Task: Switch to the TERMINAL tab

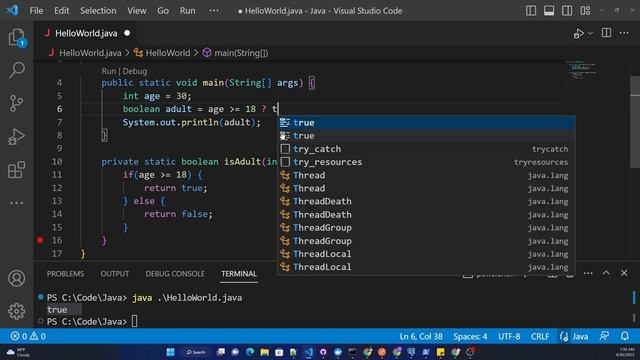Action: tap(239, 274)
